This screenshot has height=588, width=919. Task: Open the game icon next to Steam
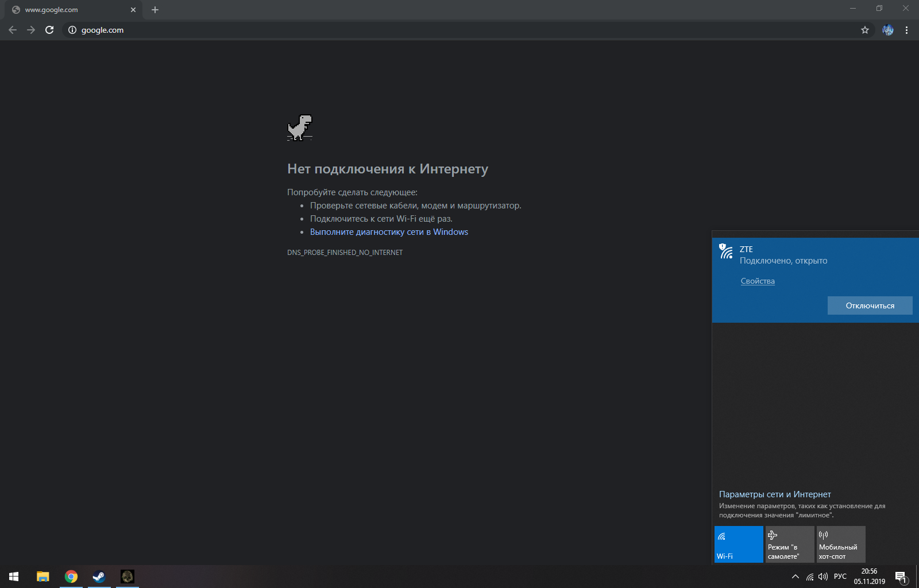tap(127, 577)
